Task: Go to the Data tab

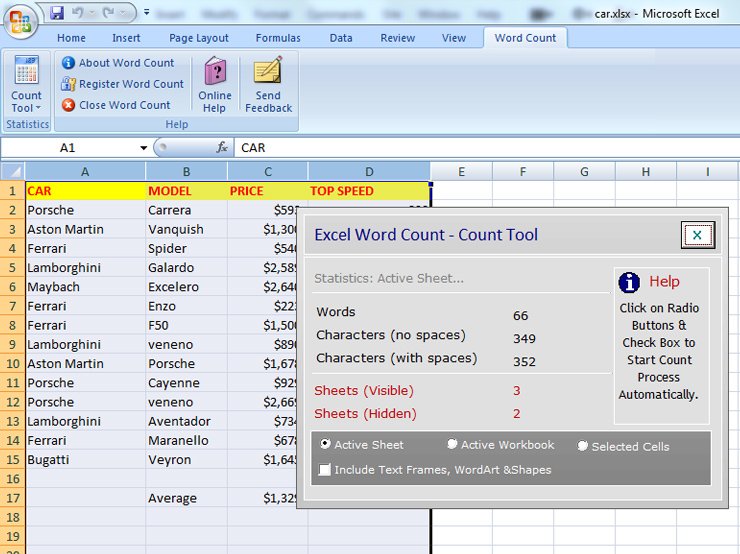Action: tap(341, 38)
